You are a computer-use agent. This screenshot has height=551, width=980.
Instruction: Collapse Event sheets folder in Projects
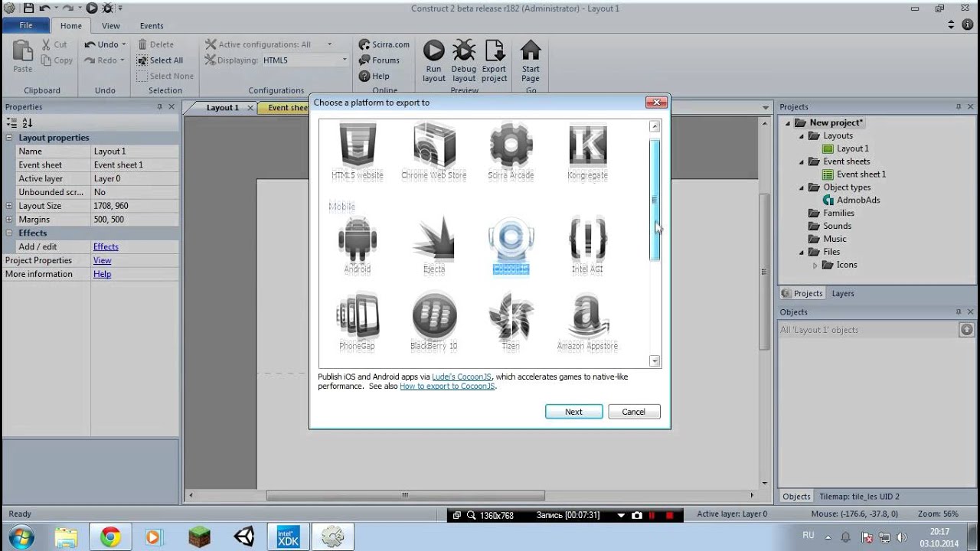pyautogui.click(x=802, y=161)
